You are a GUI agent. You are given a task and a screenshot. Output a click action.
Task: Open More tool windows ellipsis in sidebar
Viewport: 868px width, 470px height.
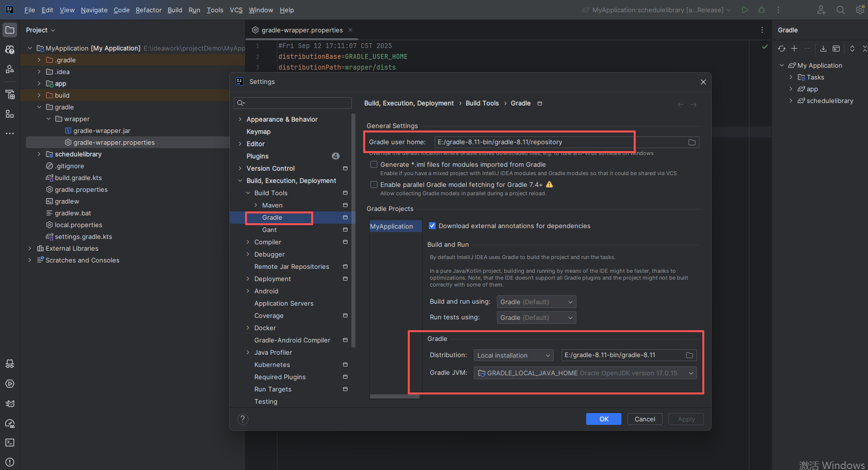pos(10,133)
